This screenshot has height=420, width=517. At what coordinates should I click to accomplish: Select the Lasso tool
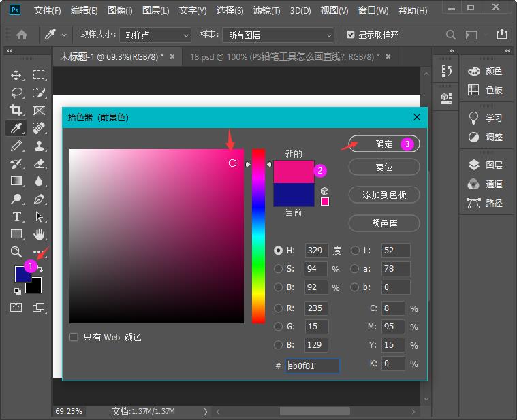coord(16,93)
